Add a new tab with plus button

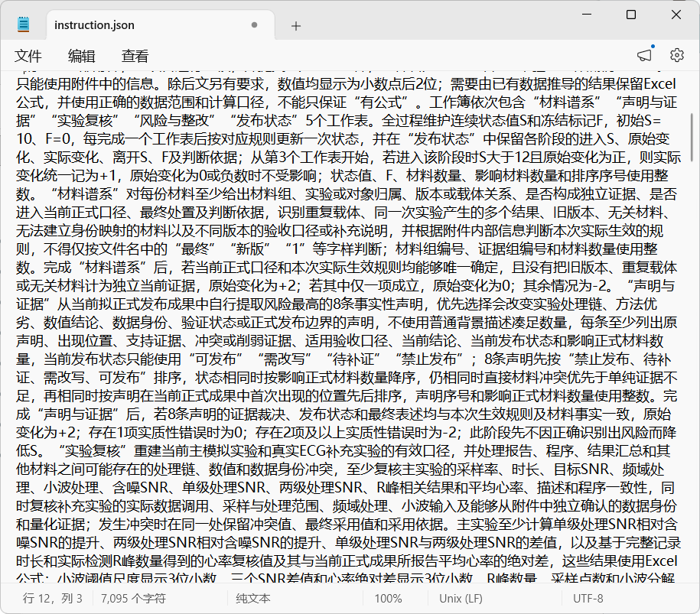295,26
